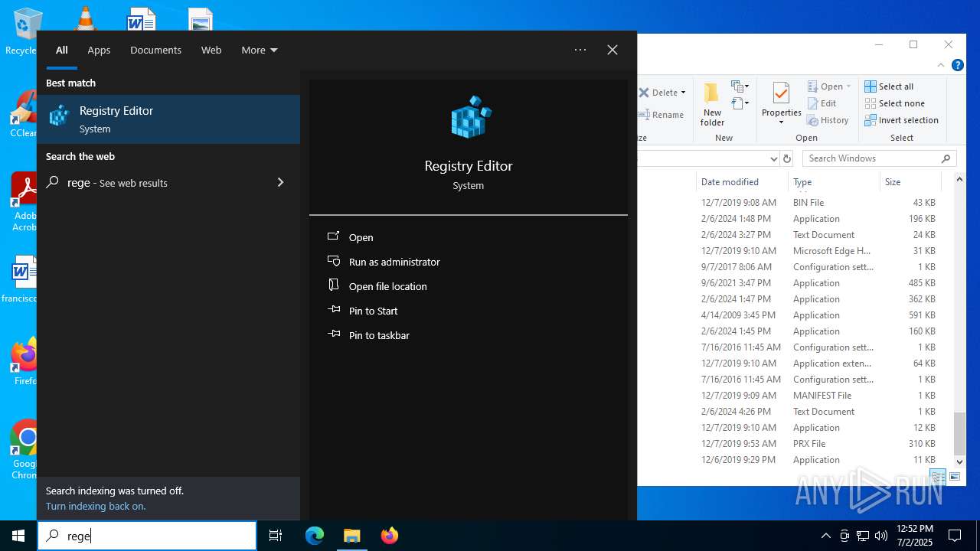980x551 pixels.
Task: Click History in Explorer ribbon
Action: click(x=828, y=120)
